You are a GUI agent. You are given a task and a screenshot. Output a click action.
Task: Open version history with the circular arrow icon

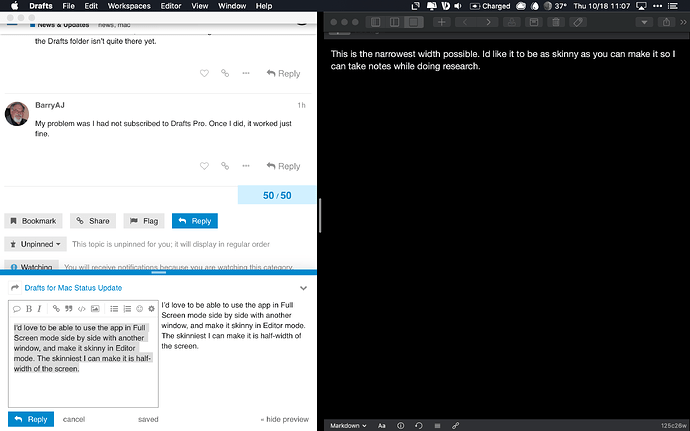(x=419, y=426)
